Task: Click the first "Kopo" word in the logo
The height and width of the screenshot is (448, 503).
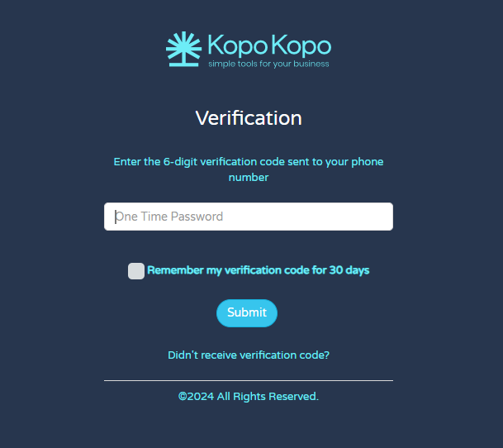Action: (x=238, y=44)
